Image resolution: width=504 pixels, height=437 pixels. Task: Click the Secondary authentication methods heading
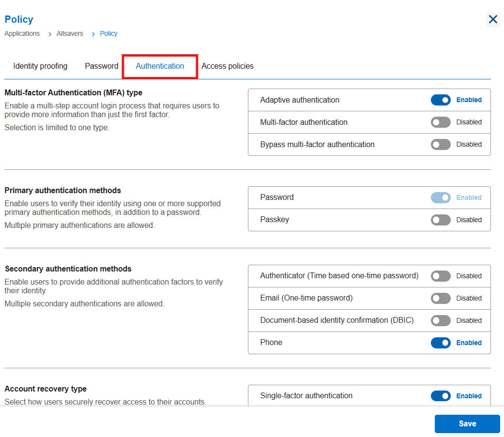coord(68,269)
